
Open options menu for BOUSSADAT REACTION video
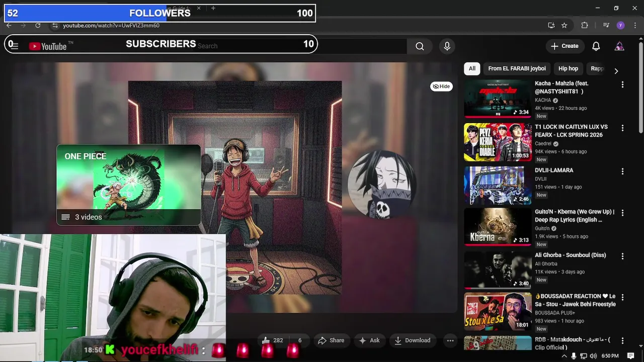tap(622, 298)
